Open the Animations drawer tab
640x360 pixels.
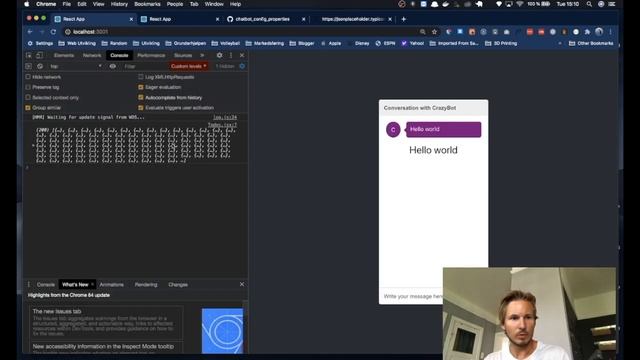111,284
